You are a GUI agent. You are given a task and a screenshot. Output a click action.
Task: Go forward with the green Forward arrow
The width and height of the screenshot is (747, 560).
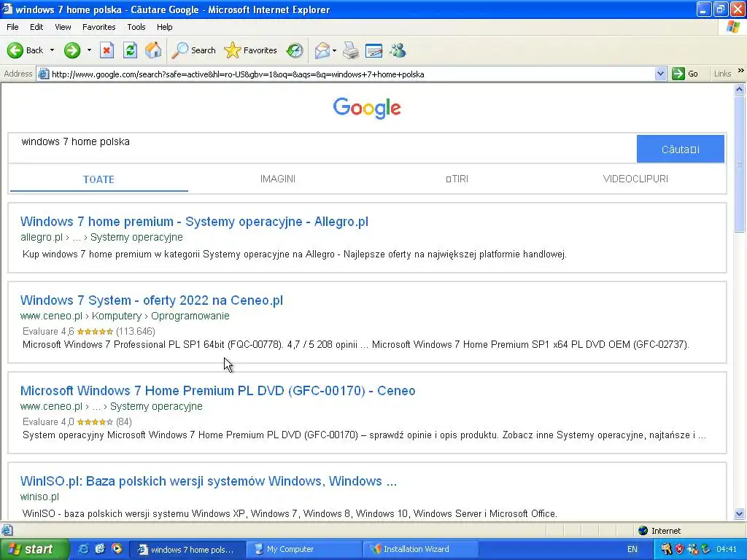point(72,50)
